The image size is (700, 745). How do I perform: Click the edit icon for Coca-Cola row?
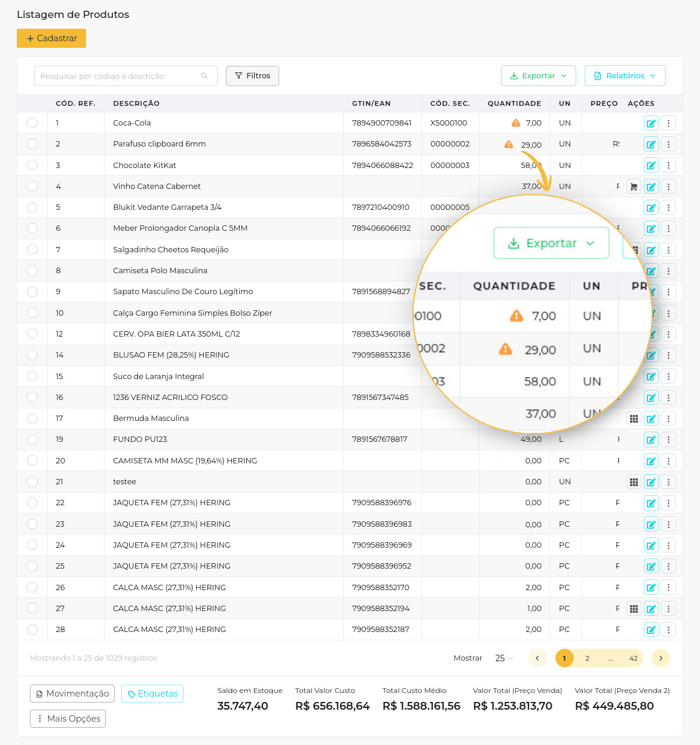coord(651,123)
